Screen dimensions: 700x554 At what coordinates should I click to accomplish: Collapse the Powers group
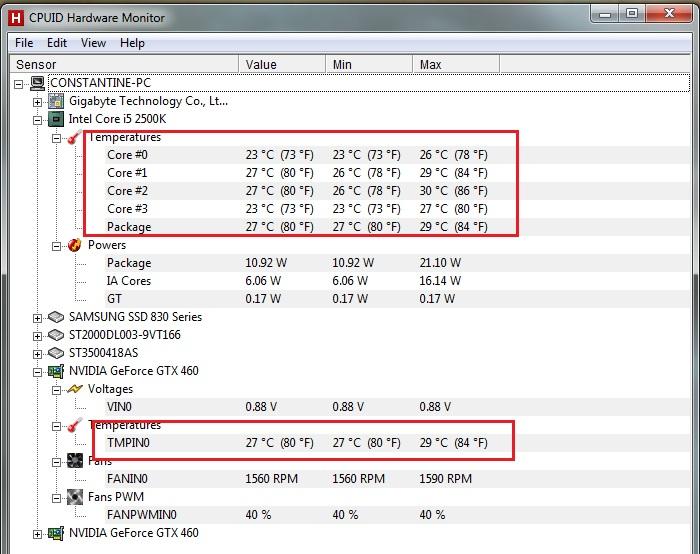[56, 246]
